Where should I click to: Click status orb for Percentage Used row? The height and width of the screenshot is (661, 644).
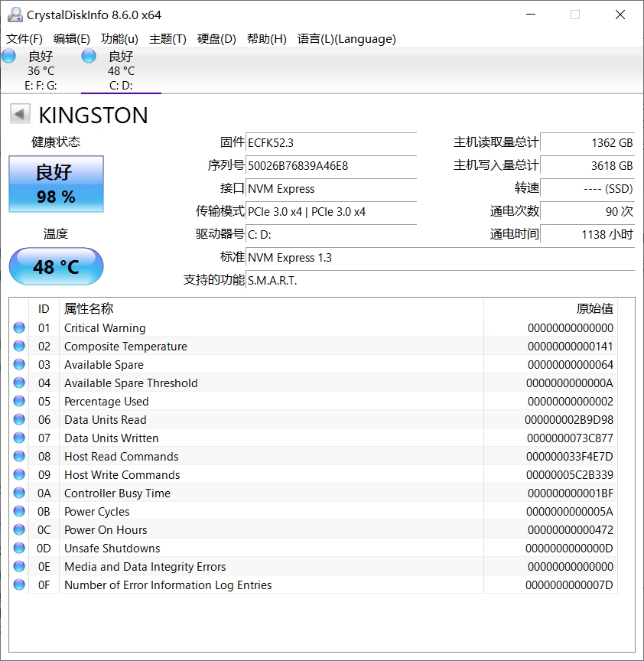click(19, 402)
